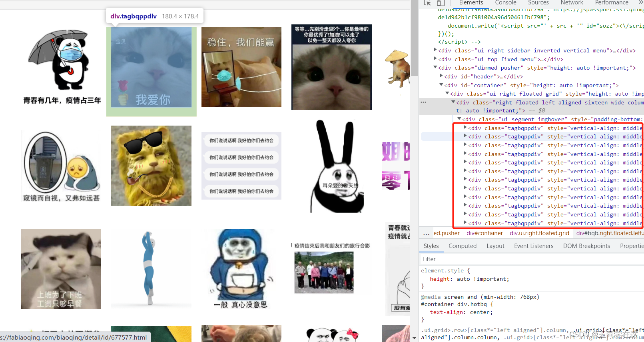This screenshot has width=644, height=342.
Task: Click the 'element.style' selector text
Action: click(442, 271)
